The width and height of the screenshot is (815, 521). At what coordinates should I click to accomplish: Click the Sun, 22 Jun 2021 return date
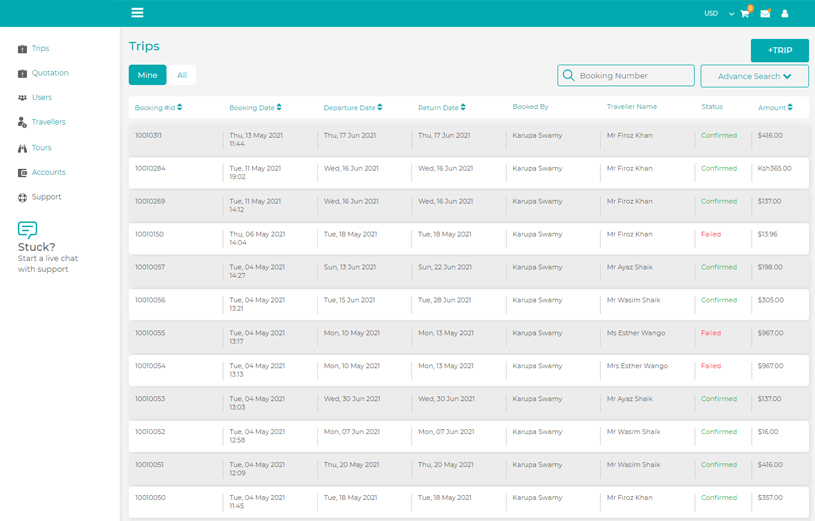(445, 267)
